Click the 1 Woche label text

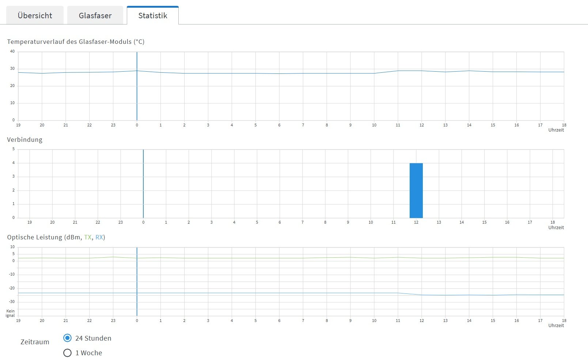click(x=89, y=353)
